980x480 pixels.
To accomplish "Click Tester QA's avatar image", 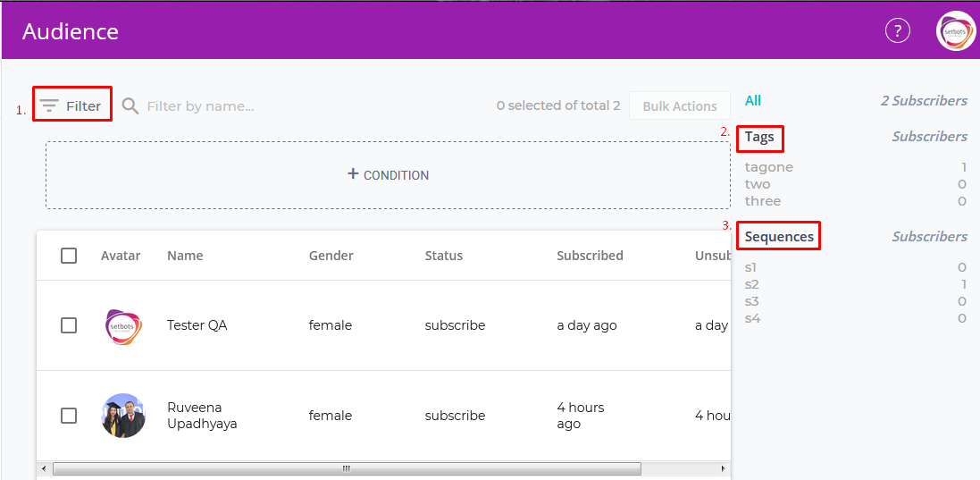I will 123,325.
